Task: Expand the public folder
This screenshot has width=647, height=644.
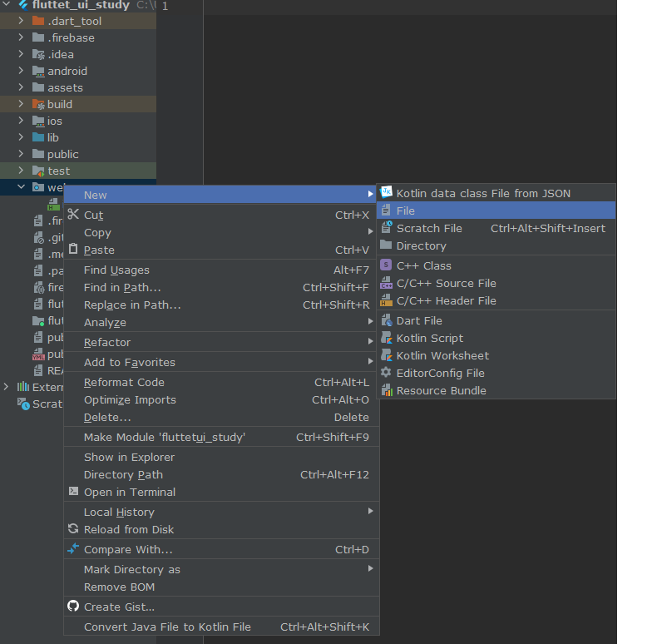Action: [x=21, y=154]
